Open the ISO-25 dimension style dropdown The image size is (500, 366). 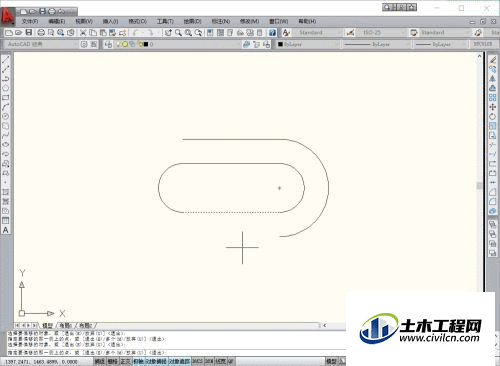click(x=381, y=32)
